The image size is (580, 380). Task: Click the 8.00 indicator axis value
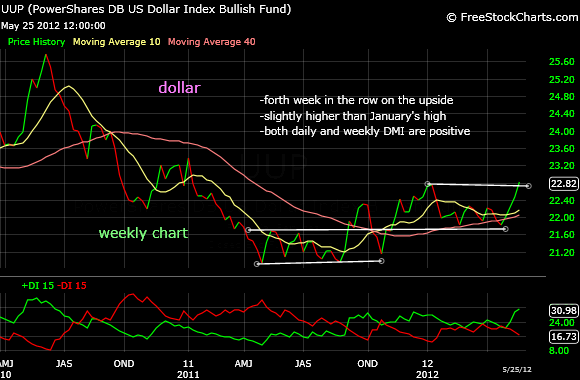(559, 350)
